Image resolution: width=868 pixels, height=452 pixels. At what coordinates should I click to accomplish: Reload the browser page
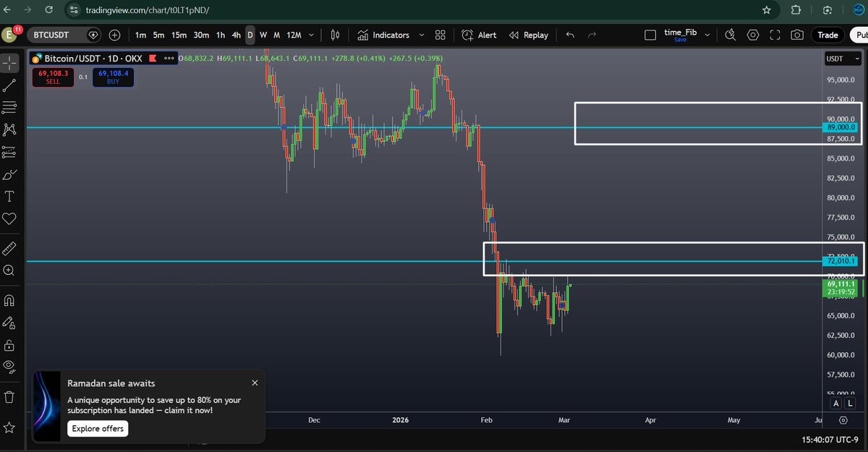pyautogui.click(x=48, y=11)
